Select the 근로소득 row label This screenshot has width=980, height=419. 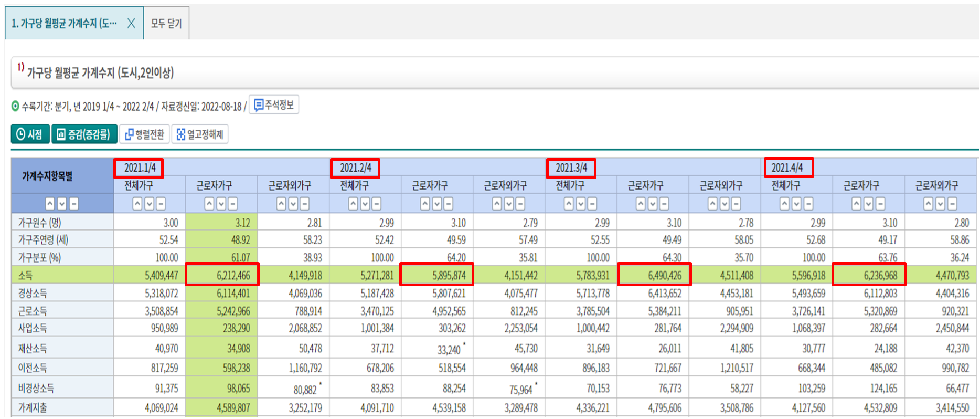[33, 311]
